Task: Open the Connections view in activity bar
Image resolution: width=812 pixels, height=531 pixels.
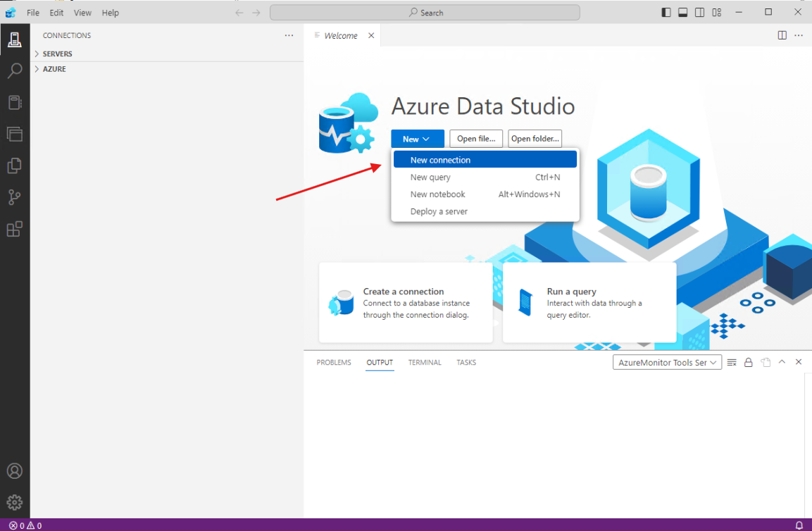Action: coord(15,40)
